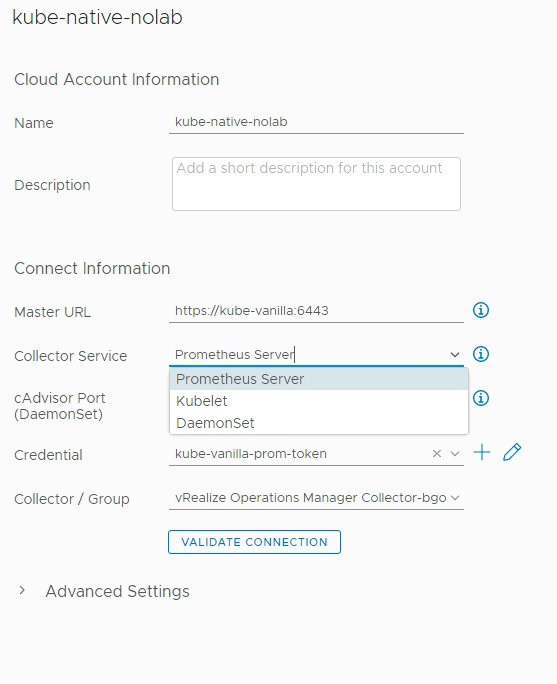Click the Master URL info icon

(x=481, y=310)
